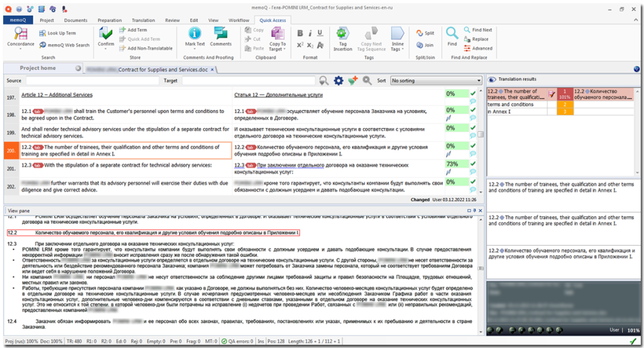The image size is (644, 348).
Task: Open the Inline Tags dropdown
Action: click(397, 39)
